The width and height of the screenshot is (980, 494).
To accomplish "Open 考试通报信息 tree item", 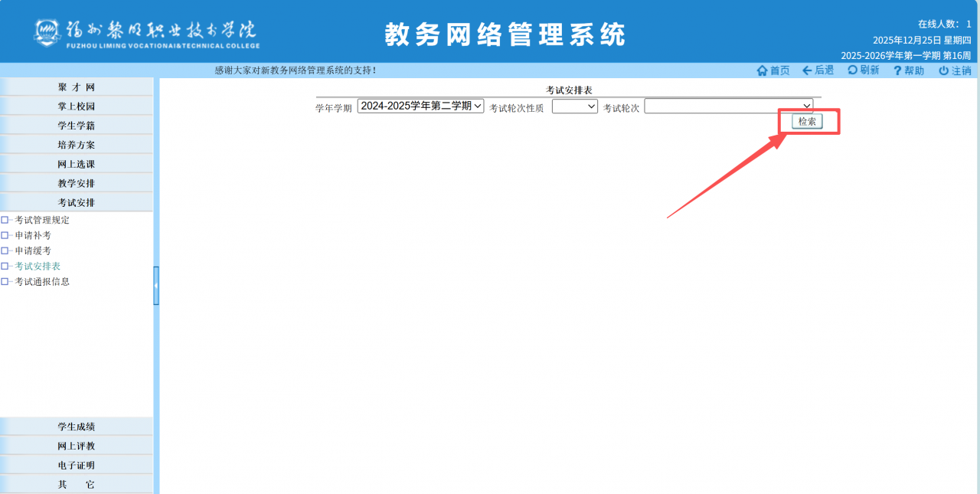I will pyautogui.click(x=42, y=281).
